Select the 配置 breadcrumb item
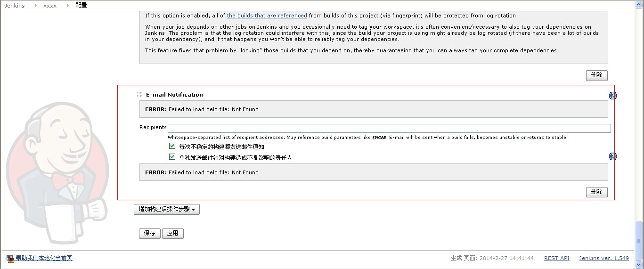Image resolution: width=644 pixels, height=269 pixels. pos(81,6)
